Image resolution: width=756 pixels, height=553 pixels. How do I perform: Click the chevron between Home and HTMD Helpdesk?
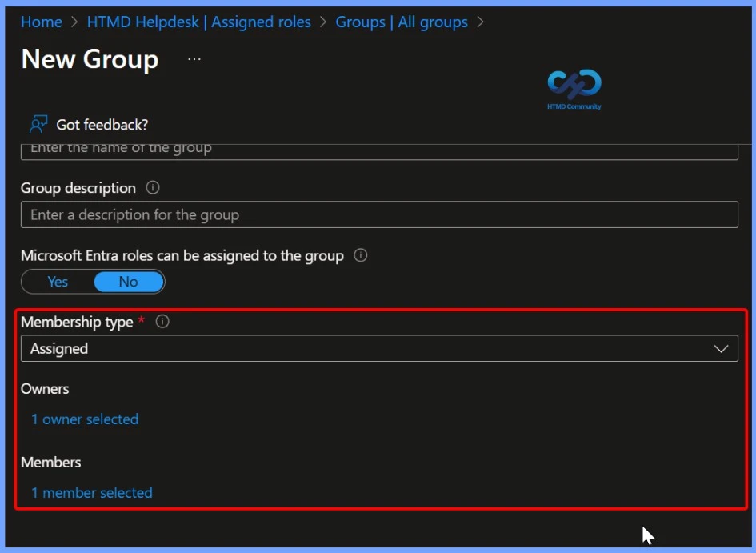tap(73, 22)
